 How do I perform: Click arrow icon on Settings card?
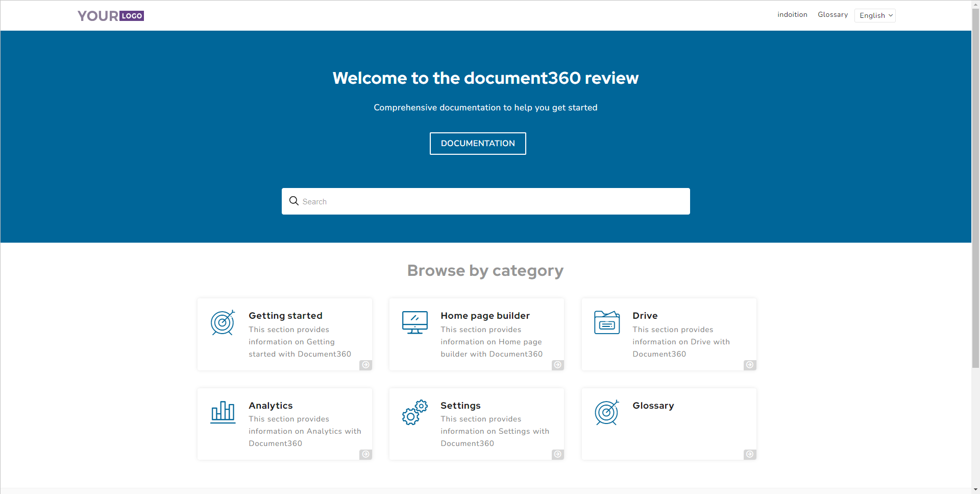pyautogui.click(x=558, y=454)
